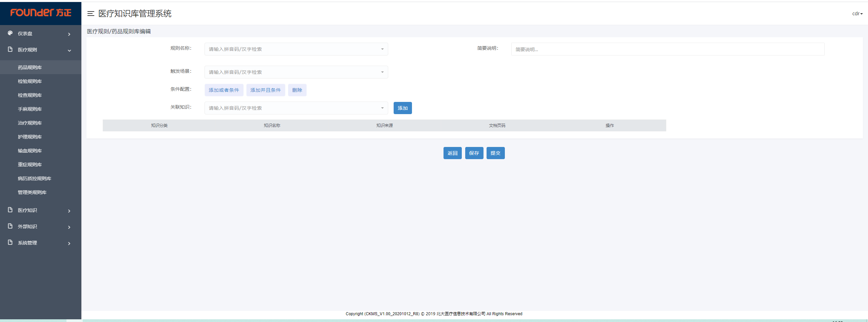Screen dimensions: 868x322
Task: Click the 关联知识 label
Action: click(x=181, y=107)
